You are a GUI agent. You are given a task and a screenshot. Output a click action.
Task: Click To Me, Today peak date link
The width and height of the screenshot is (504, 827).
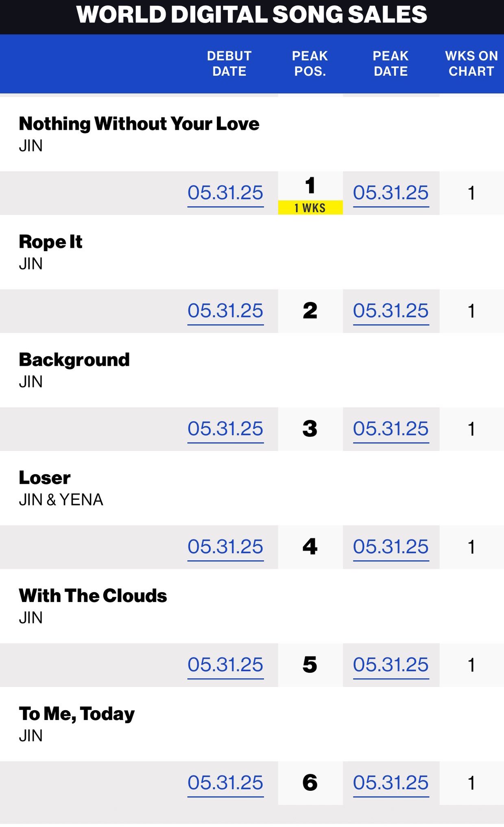pyautogui.click(x=391, y=783)
